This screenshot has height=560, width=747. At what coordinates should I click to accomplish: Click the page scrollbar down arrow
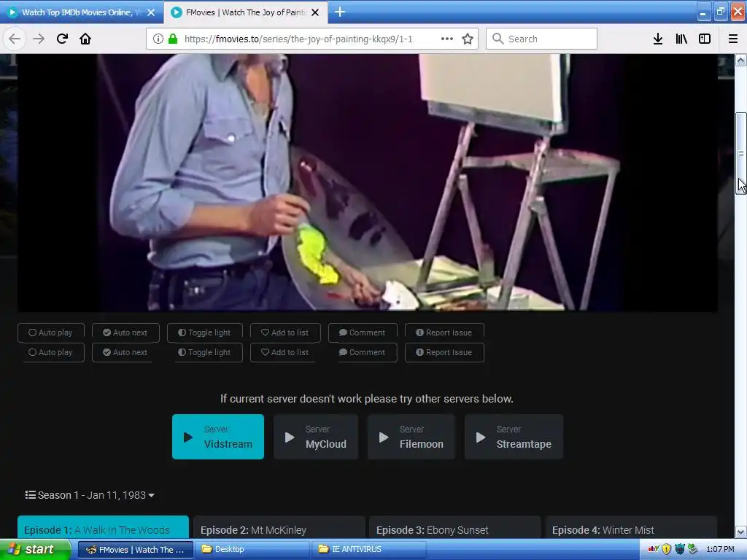click(741, 532)
